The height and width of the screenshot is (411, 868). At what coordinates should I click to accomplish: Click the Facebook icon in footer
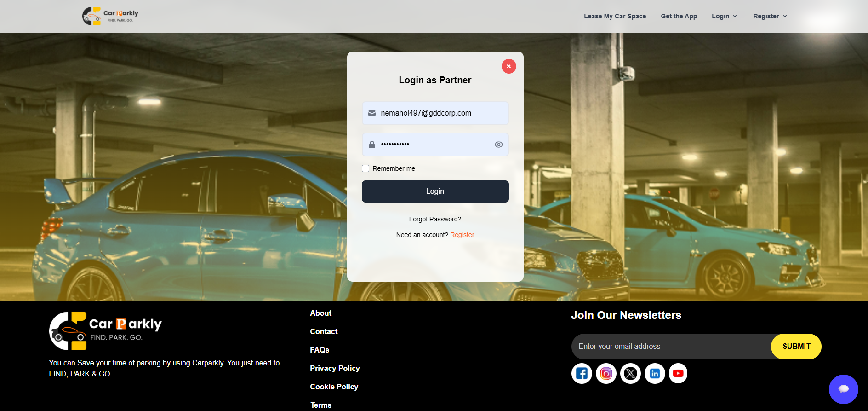[582, 373]
